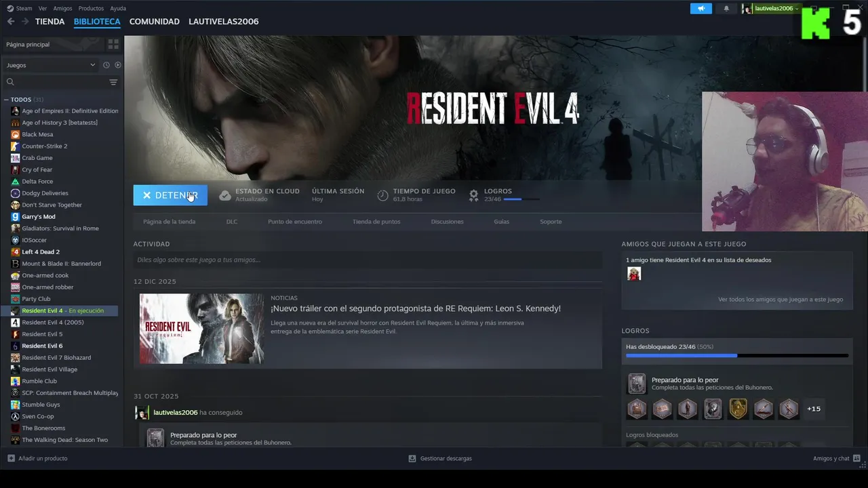Viewport: 868px width, 488px height.
Task: Select The Walking Dead: Season Two
Action: [64, 440]
